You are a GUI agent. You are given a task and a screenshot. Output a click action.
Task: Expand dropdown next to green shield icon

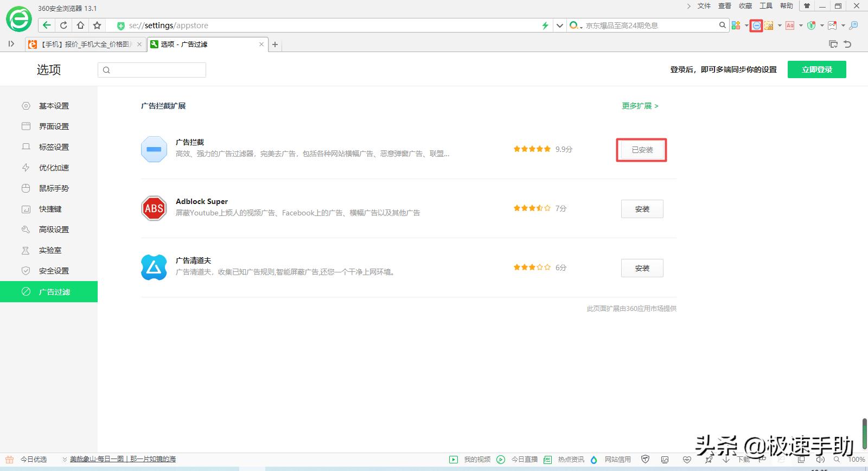click(822, 26)
